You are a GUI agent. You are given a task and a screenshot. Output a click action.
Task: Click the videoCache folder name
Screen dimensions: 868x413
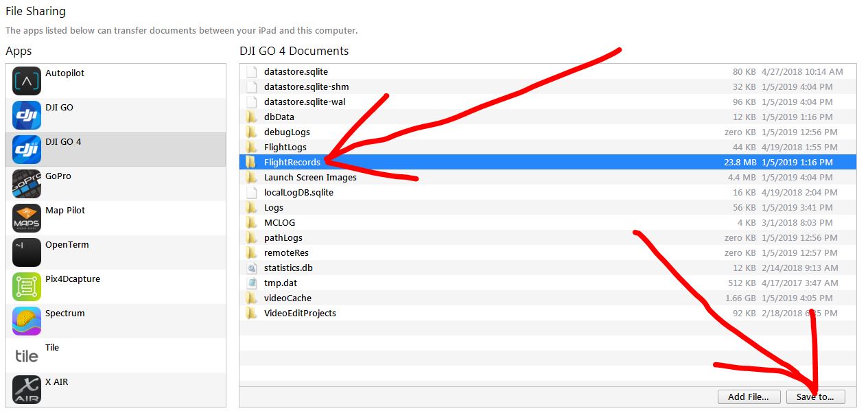288,298
